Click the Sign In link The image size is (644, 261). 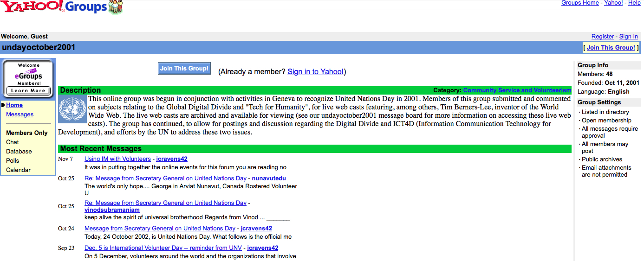pos(628,37)
